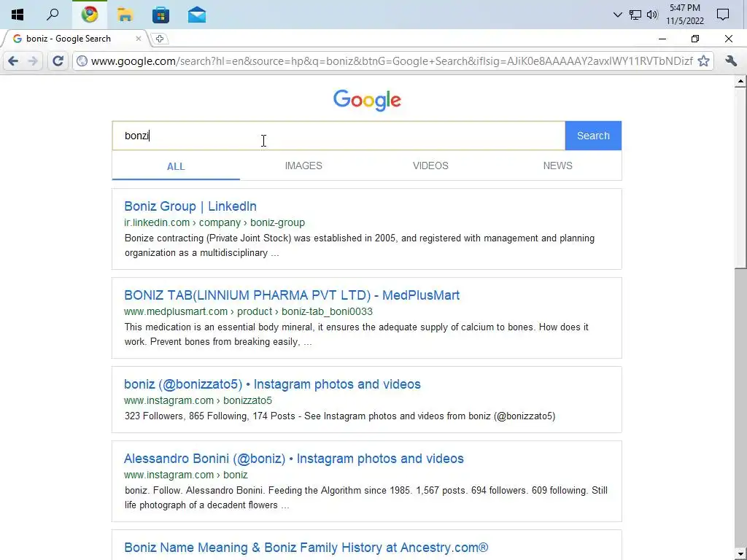Switch to the VIDEOS results tab
This screenshot has width=747, height=560.
tap(430, 166)
